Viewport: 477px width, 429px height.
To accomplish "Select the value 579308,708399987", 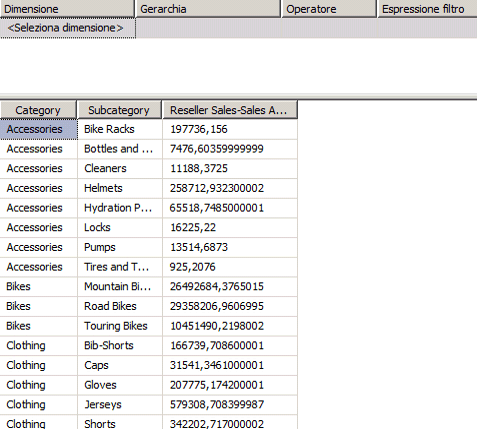I will [230, 405].
